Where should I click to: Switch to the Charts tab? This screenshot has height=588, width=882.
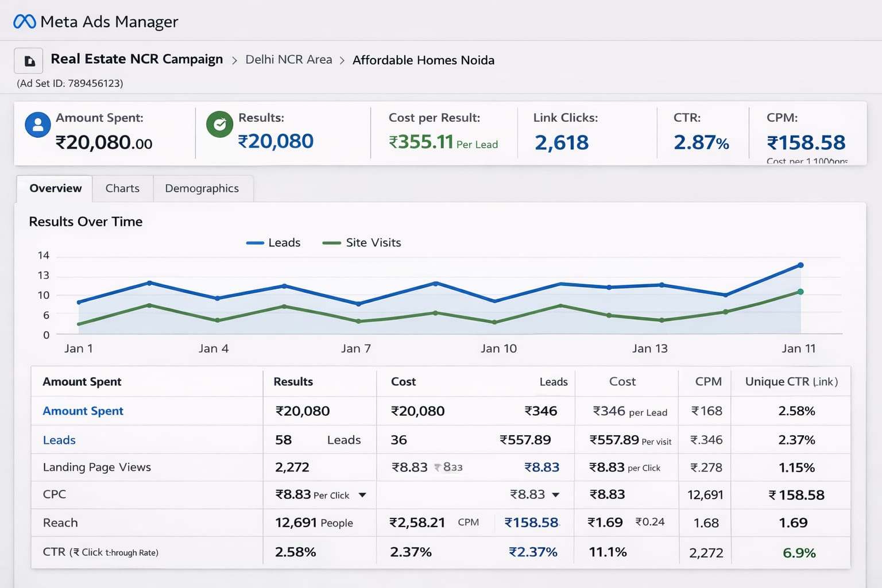click(122, 188)
